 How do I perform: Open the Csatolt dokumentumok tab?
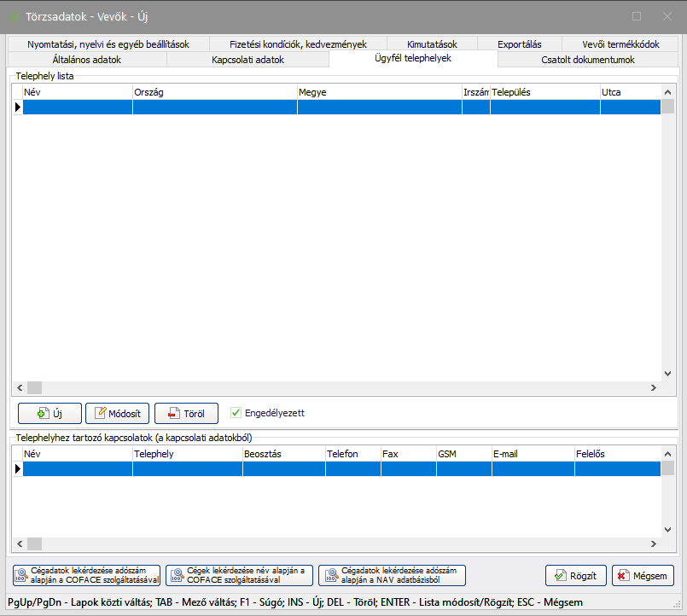[x=587, y=60]
